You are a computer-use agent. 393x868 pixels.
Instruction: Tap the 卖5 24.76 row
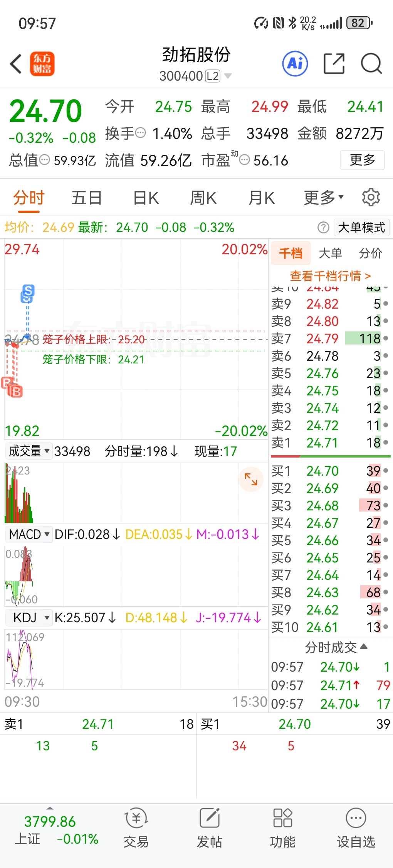(x=330, y=373)
